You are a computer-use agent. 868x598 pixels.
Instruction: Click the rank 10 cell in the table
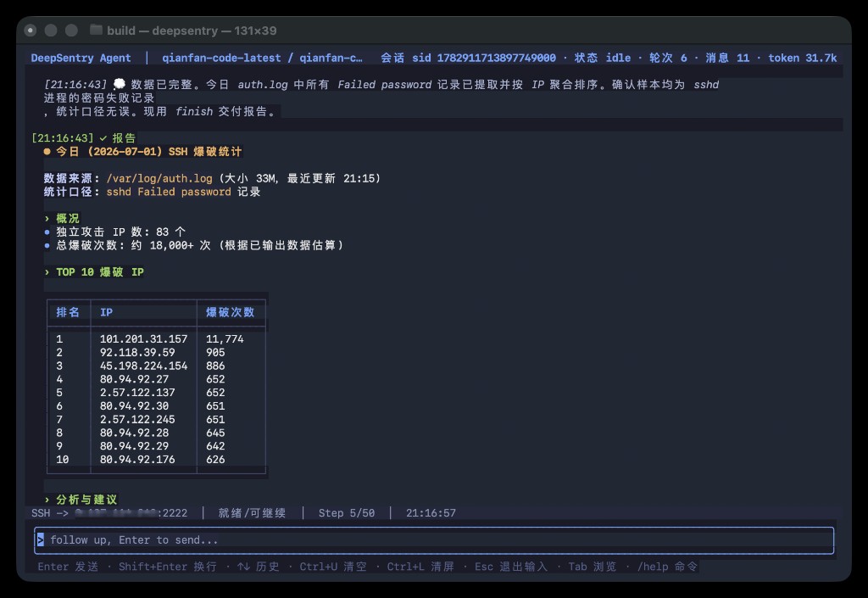pyautogui.click(x=63, y=459)
